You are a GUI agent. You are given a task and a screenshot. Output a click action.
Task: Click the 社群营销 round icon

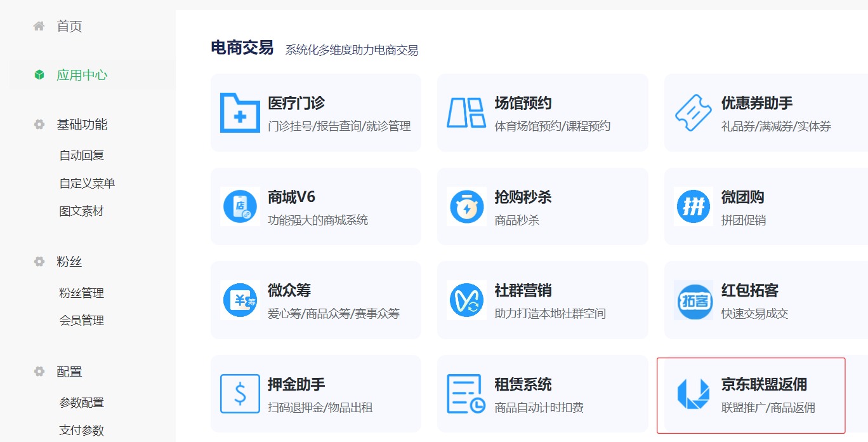coord(466,300)
